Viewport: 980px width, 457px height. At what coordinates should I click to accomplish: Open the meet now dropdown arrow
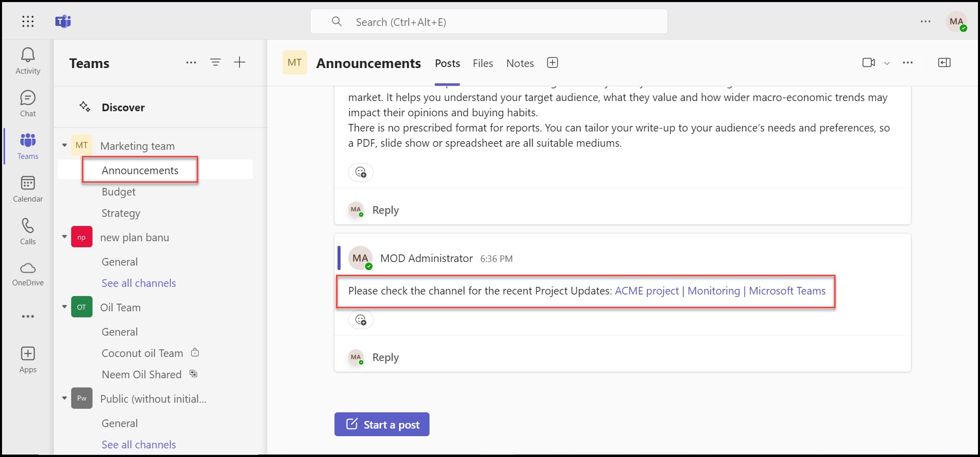(887, 63)
